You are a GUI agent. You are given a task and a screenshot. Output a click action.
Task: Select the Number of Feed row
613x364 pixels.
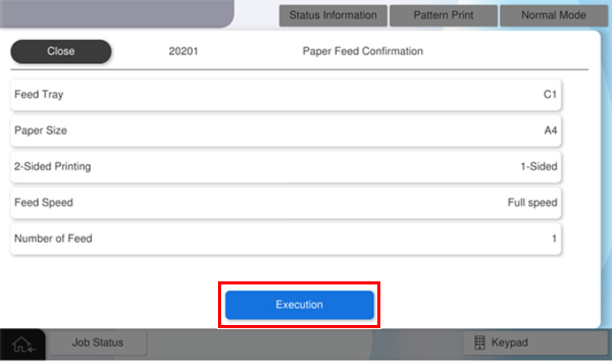[x=286, y=239]
